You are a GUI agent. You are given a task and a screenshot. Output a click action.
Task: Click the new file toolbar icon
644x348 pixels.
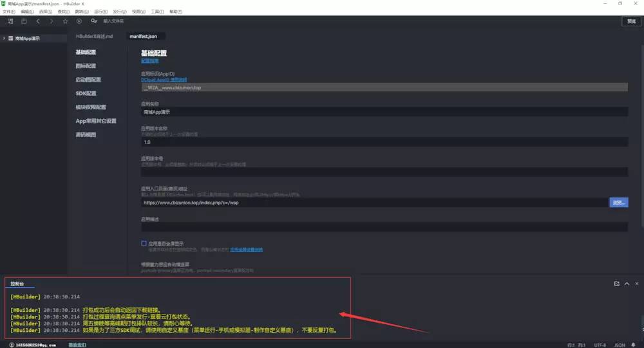tap(10, 21)
